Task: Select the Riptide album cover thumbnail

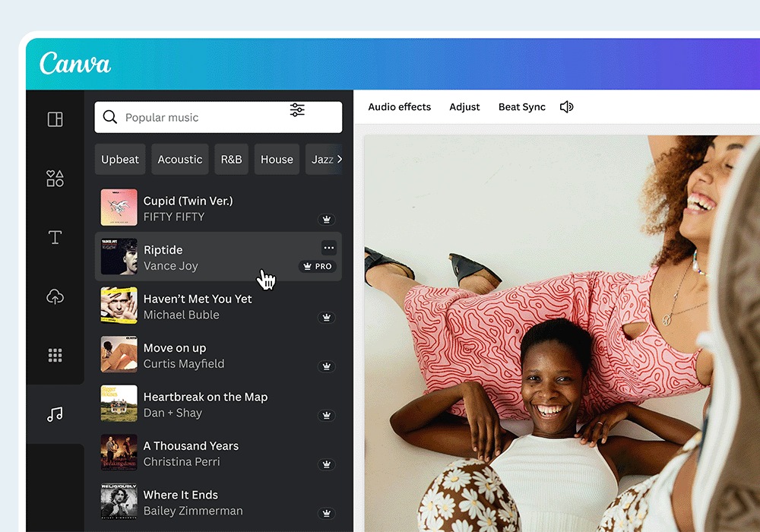Action: [119, 256]
